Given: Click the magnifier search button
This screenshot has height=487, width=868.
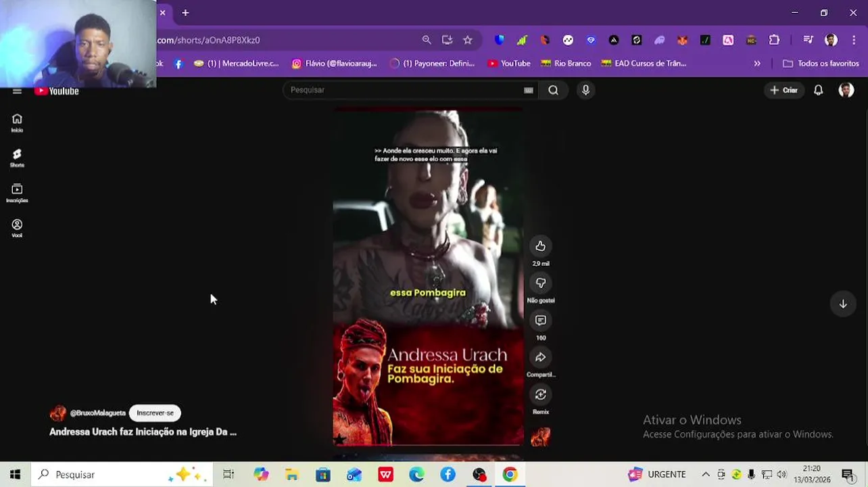Looking at the screenshot, I should click(553, 90).
